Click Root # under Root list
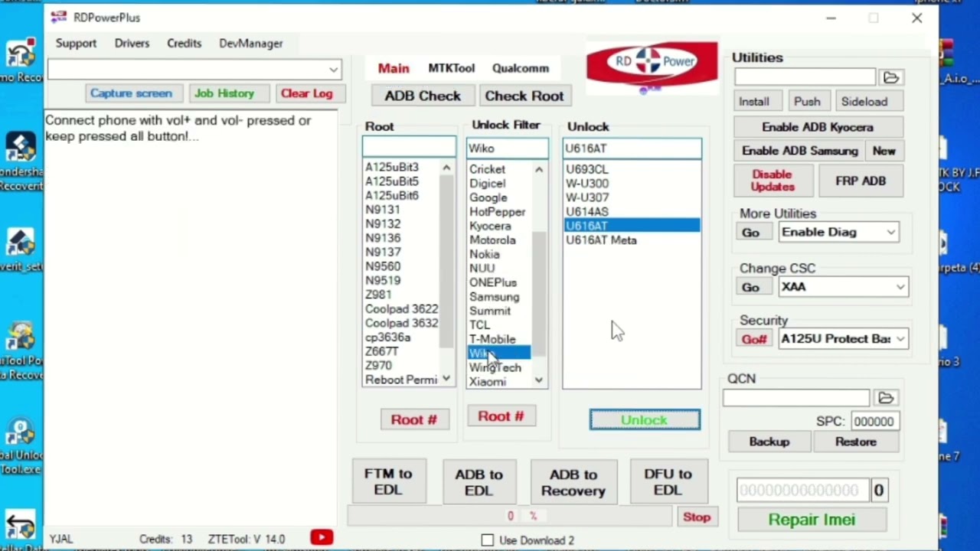Image resolution: width=980 pixels, height=551 pixels. (x=413, y=419)
